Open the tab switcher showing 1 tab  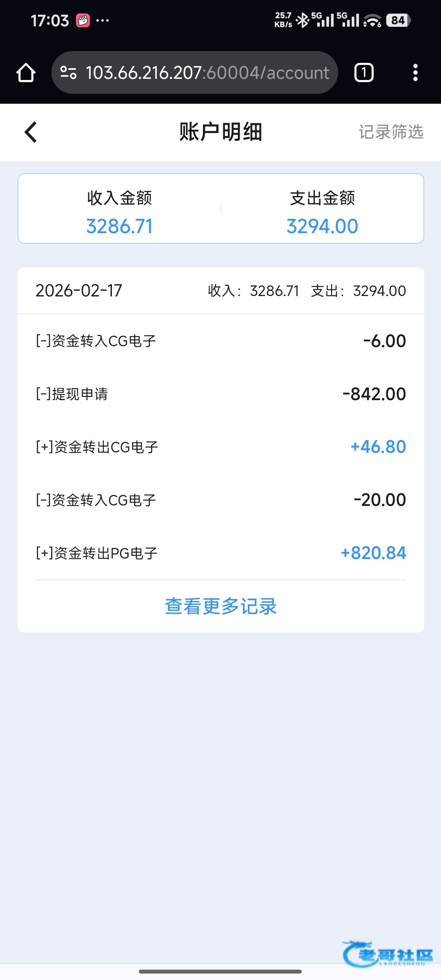tap(363, 73)
